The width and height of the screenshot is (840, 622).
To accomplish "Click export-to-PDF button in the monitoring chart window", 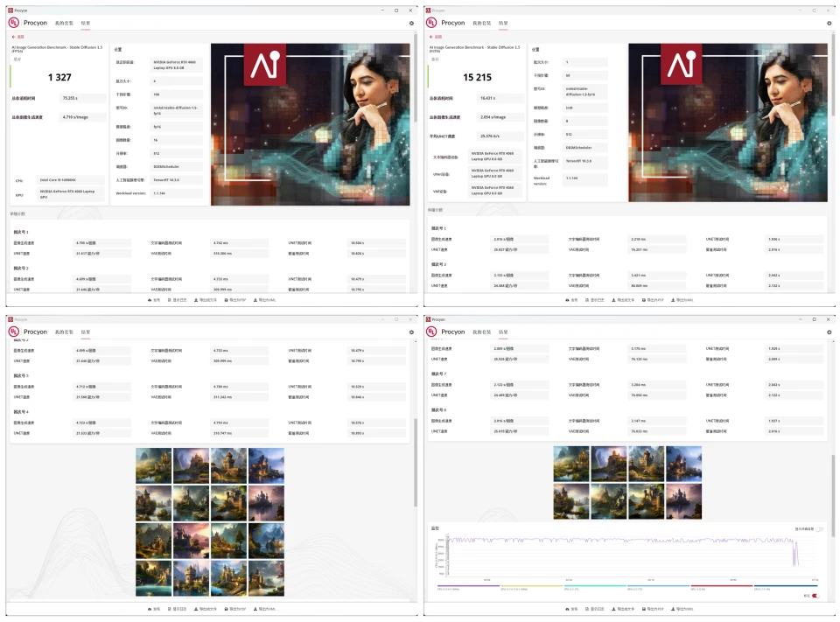I will tap(653, 609).
